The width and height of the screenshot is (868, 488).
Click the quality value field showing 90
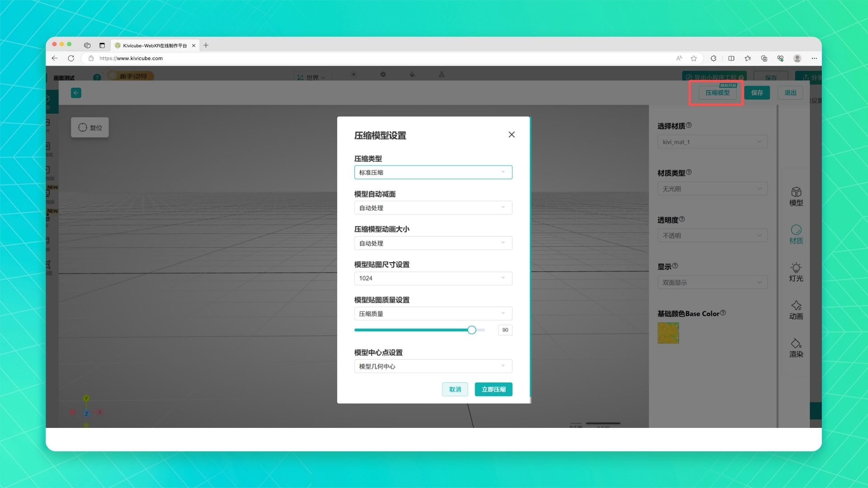(505, 330)
